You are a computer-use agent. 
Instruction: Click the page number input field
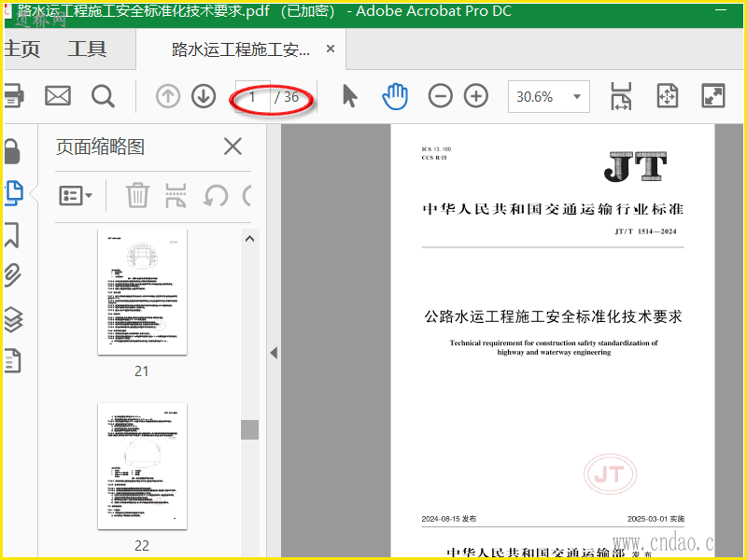pos(253,97)
